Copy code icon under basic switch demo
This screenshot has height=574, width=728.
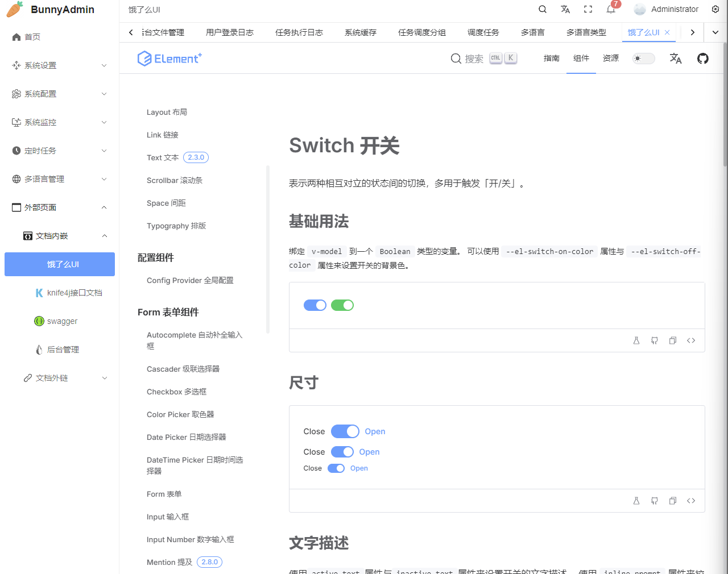(673, 340)
